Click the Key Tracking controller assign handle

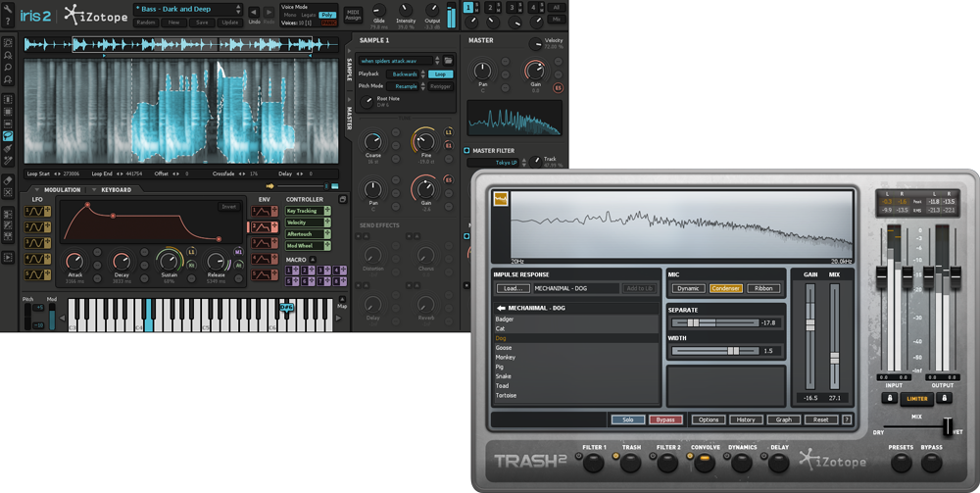coord(327,211)
